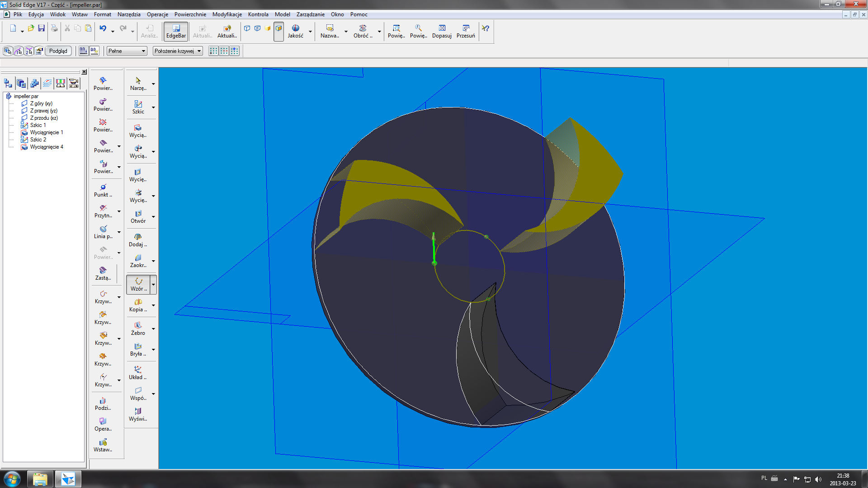Select impeller.par root in the feature tree
The image size is (868, 488).
point(26,96)
